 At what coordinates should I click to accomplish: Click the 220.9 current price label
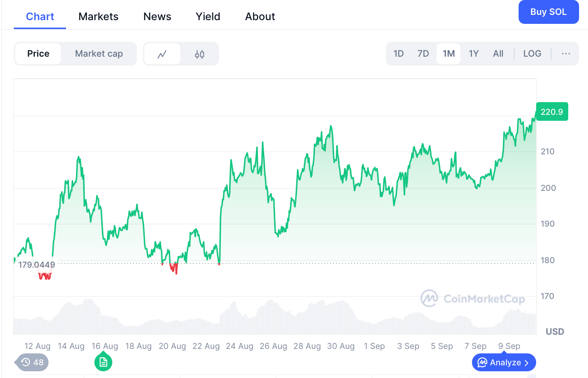[x=552, y=112]
